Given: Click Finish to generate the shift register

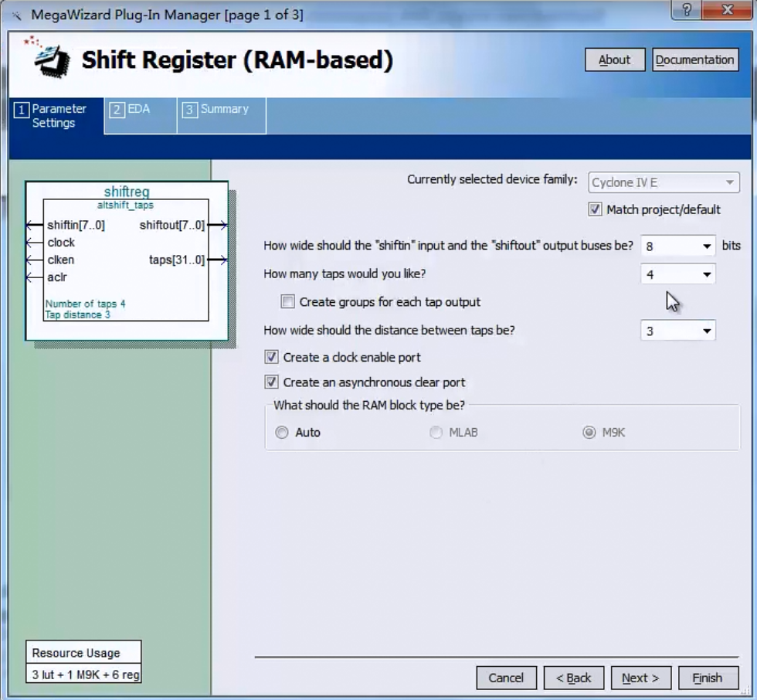Looking at the screenshot, I should (x=707, y=678).
